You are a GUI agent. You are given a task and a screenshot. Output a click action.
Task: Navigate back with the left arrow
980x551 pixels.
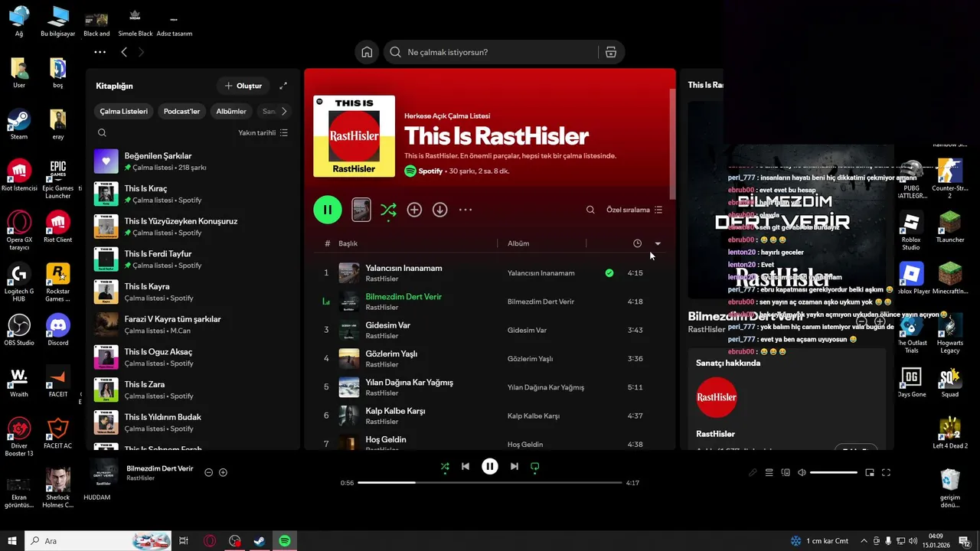124,52
